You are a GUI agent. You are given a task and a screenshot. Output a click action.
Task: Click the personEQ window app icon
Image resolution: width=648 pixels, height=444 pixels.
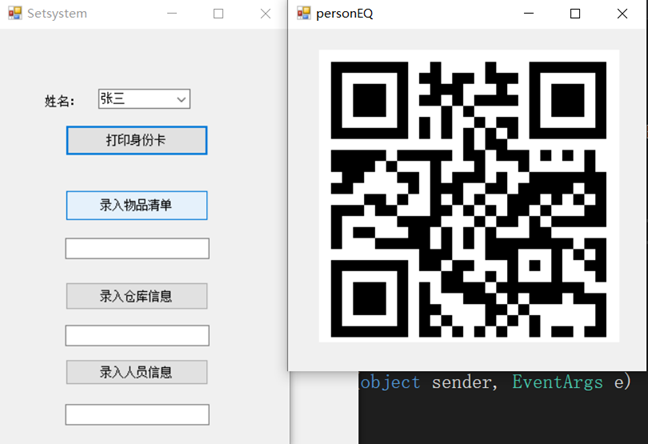click(304, 13)
